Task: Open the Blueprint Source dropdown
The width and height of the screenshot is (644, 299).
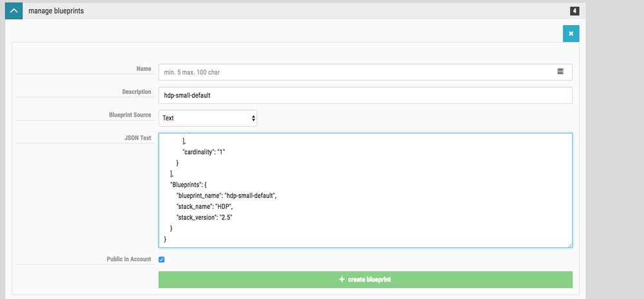Action: click(x=208, y=118)
